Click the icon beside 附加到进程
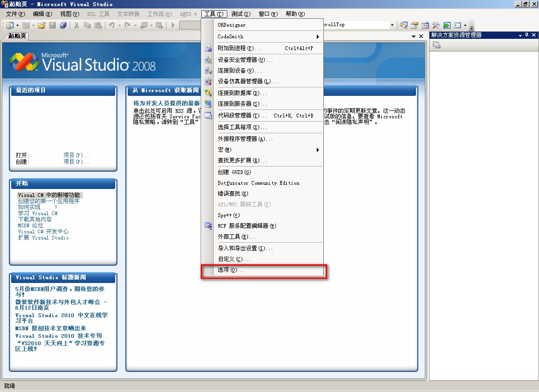 (x=208, y=49)
